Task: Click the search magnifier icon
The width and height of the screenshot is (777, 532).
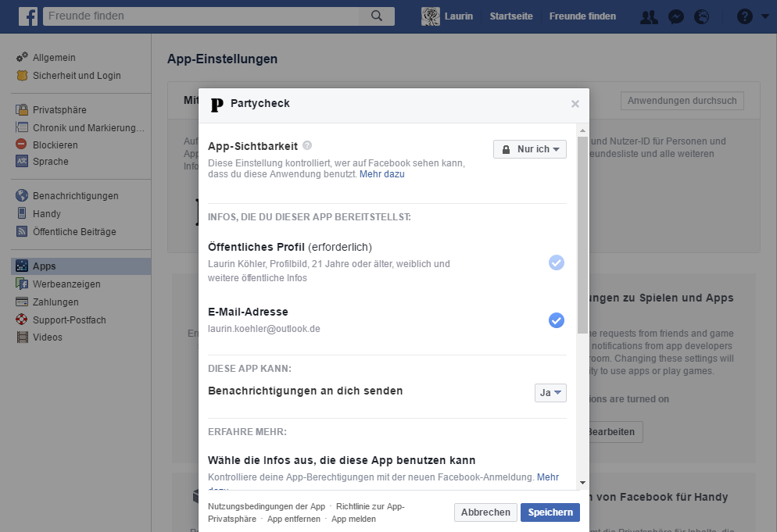Action: click(377, 16)
